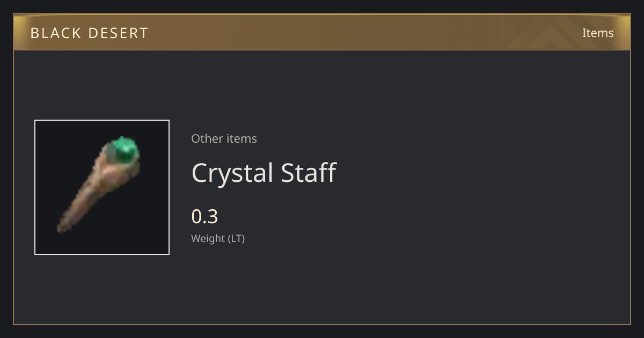The width and height of the screenshot is (644, 338).
Task: Click the BLACK DESERT header title
Action: click(x=89, y=33)
